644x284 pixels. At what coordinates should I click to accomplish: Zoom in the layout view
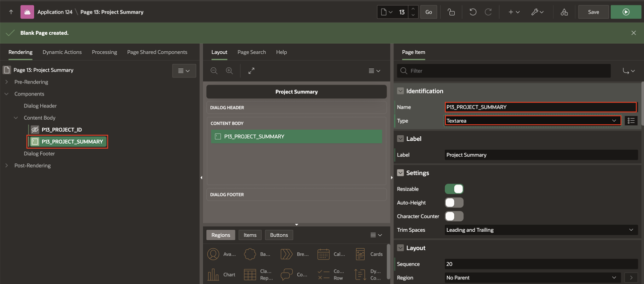pyautogui.click(x=229, y=71)
